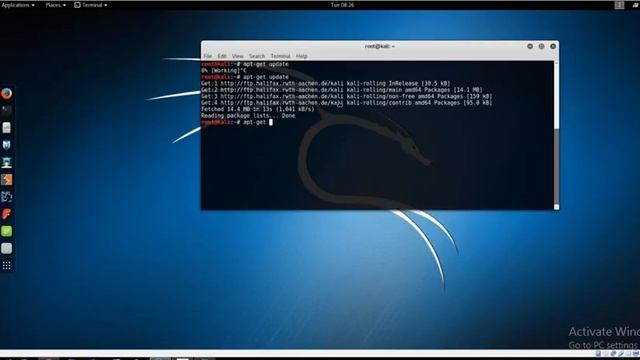Open the File menu in terminal
This screenshot has height=360, width=640.
pos(207,56)
